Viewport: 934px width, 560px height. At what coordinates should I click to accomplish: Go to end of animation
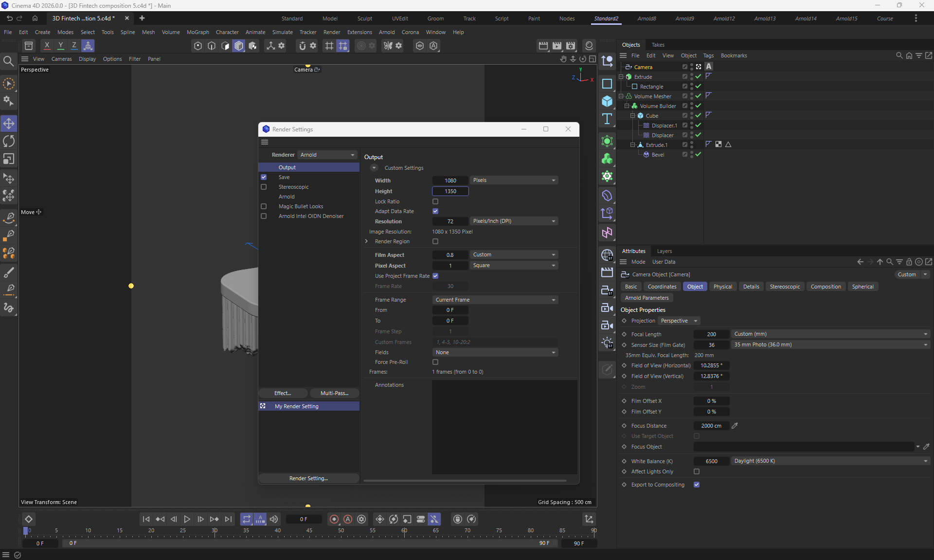point(228,519)
